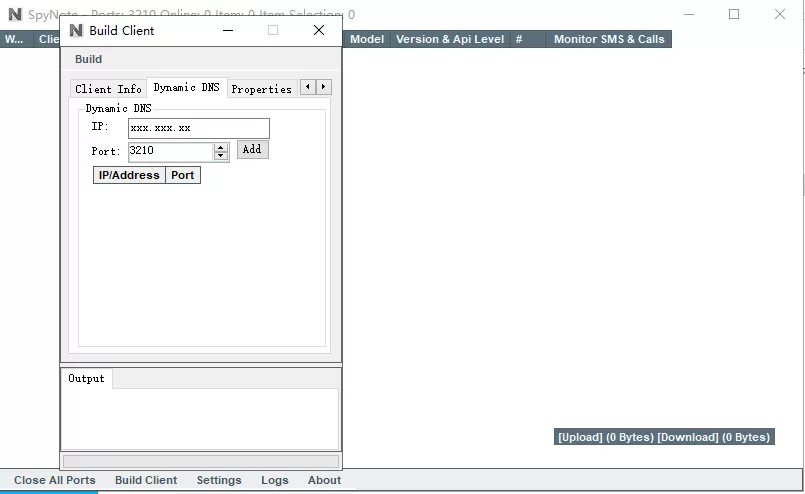Maximize the main SpyNote window

734,15
